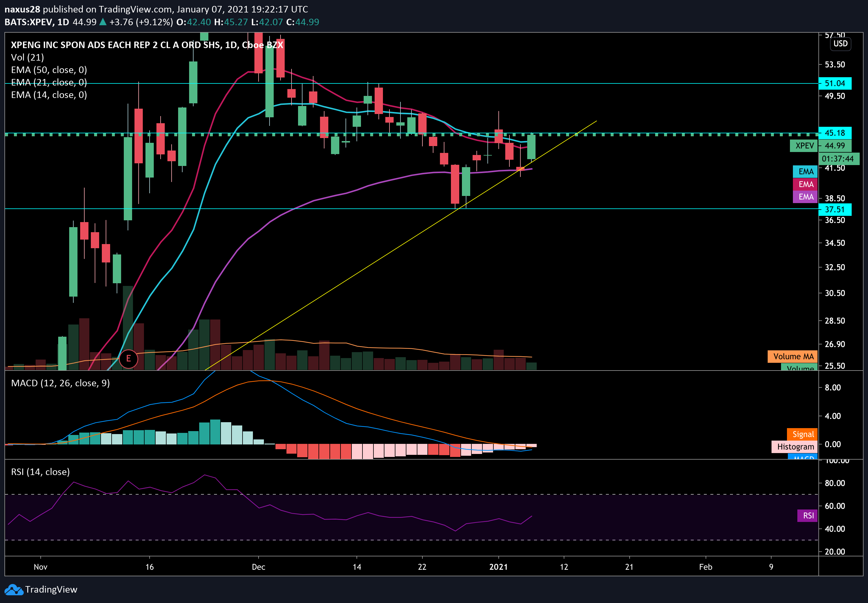Click the orange Signal label tag
The height and width of the screenshot is (603, 868).
[803, 434]
